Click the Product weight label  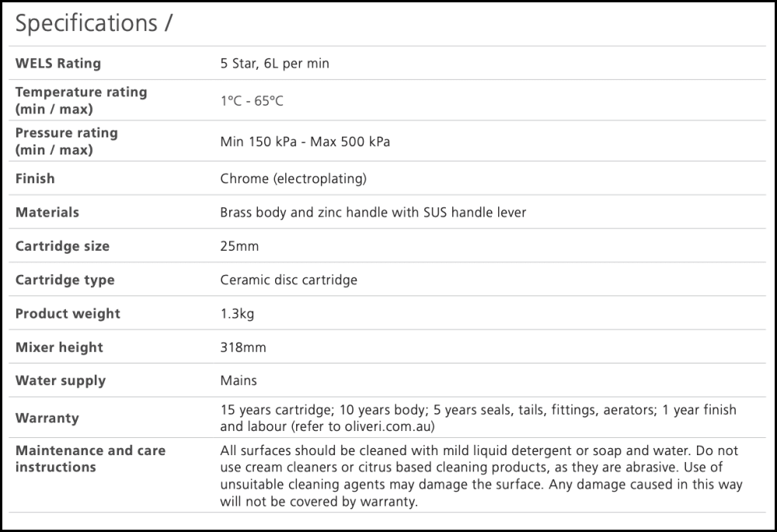pyautogui.click(x=68, y=314)
